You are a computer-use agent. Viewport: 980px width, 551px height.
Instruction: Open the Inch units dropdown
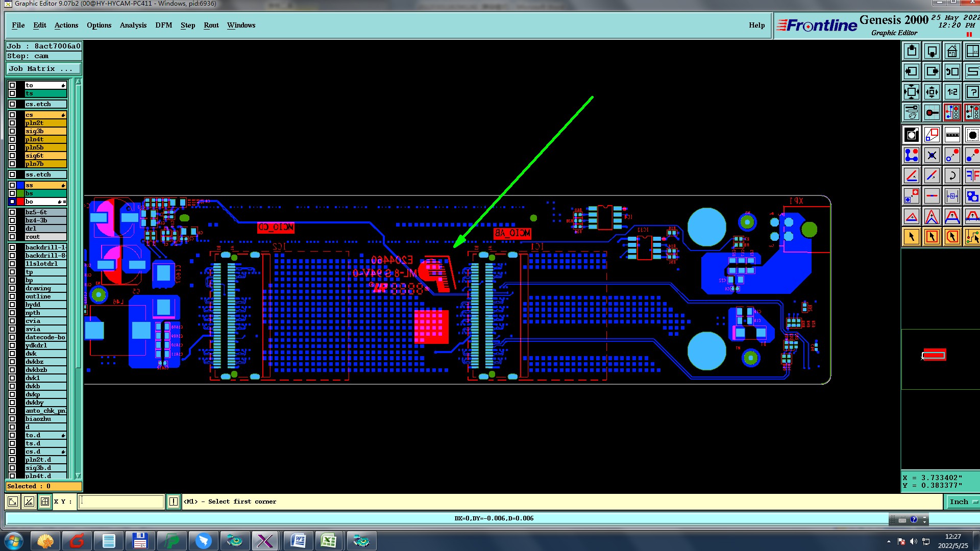[963, 502]
